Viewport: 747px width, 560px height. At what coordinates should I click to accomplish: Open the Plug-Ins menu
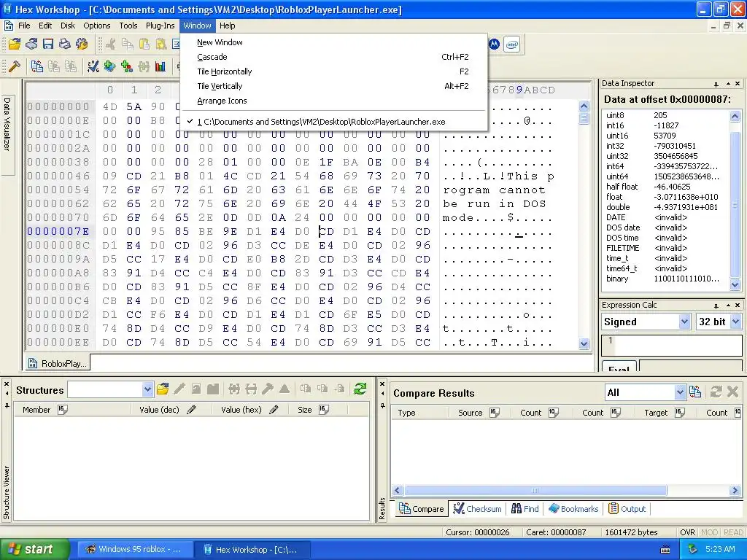coord(160,26)
